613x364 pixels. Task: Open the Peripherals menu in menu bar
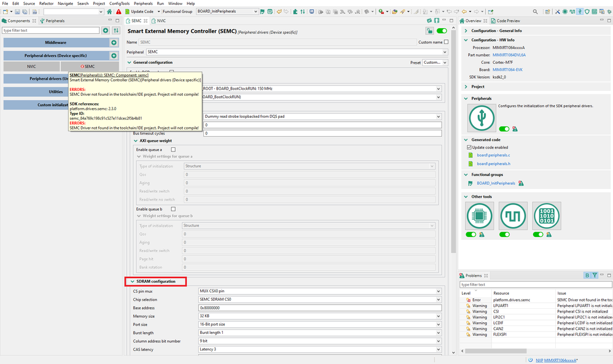coord(143,4)
